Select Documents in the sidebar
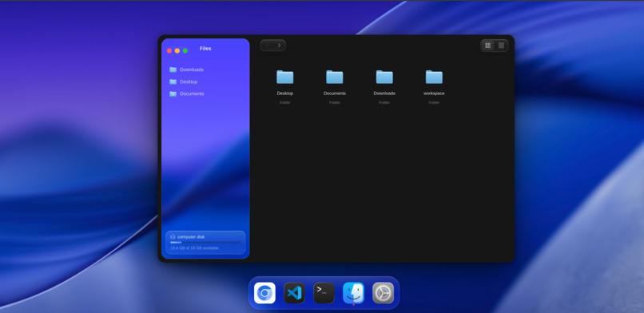 [205, 93]
